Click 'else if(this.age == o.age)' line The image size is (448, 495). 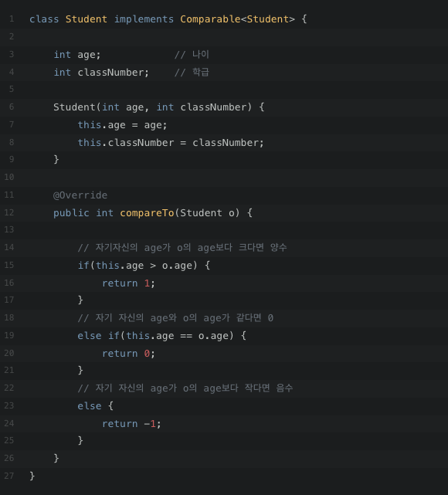[161, 336]
